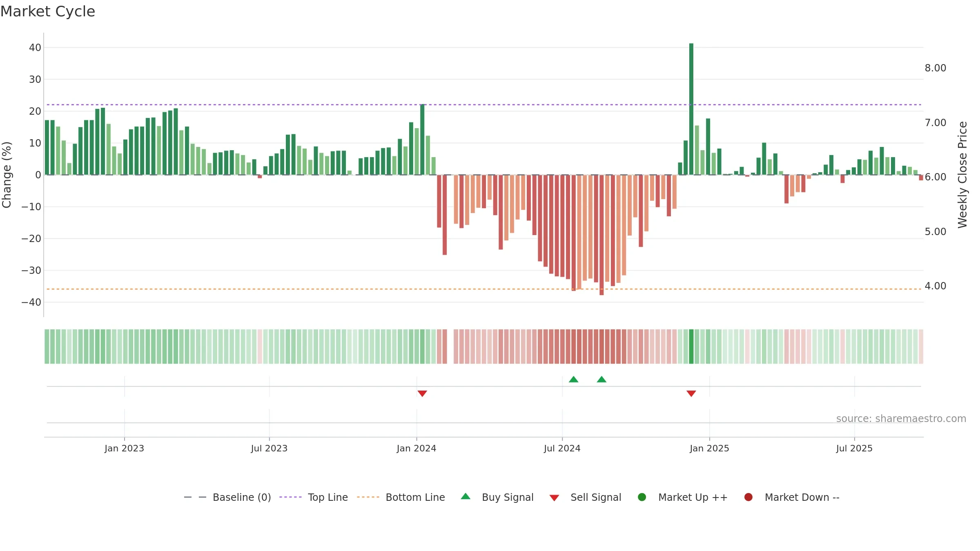This screenshot has height=551, width=980.
Task: Click the Baseline (0) legend entry
Action: [227, 497]
